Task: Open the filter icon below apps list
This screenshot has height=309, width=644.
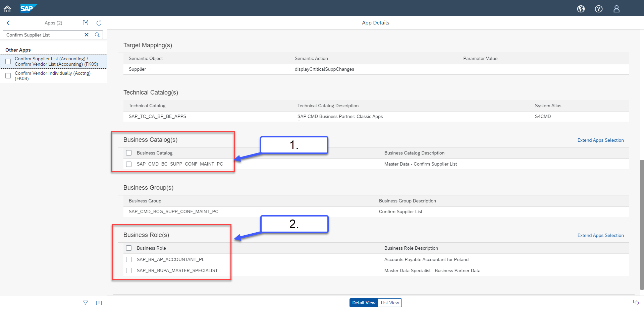Action: tap(86, 303)
